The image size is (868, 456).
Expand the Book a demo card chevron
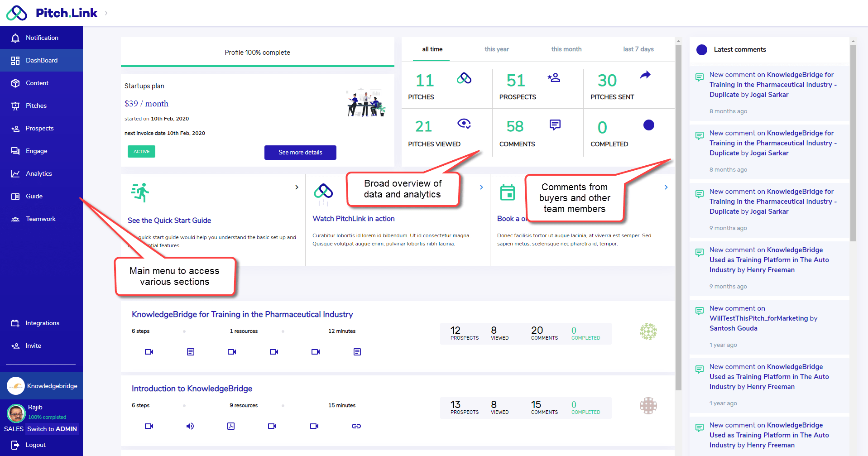pos(666,187)
